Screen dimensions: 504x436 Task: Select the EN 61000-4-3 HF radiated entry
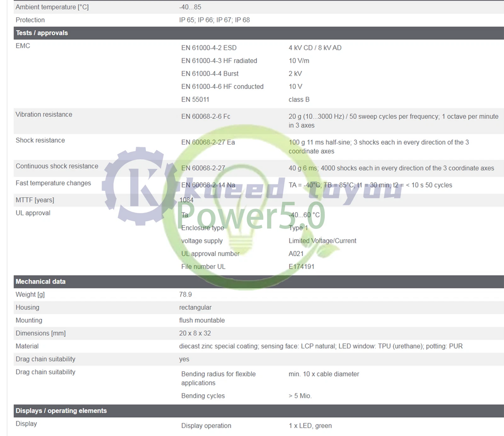click(x=219, y=61)
